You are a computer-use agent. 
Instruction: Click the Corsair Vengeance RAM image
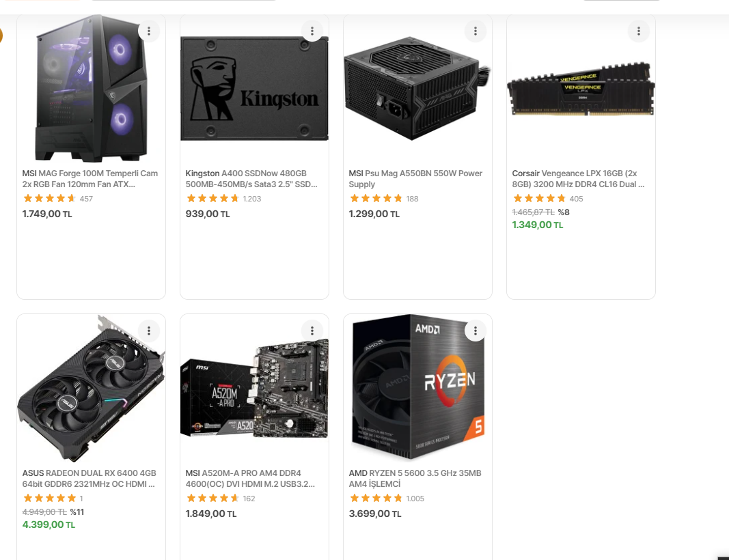(x=581, y=88)
